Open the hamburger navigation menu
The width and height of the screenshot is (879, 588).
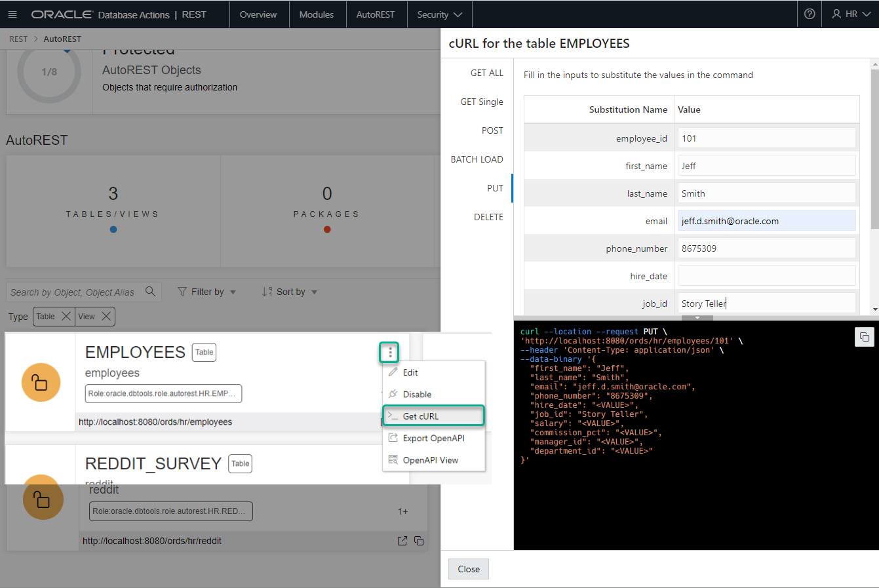(x=12, y=14)
